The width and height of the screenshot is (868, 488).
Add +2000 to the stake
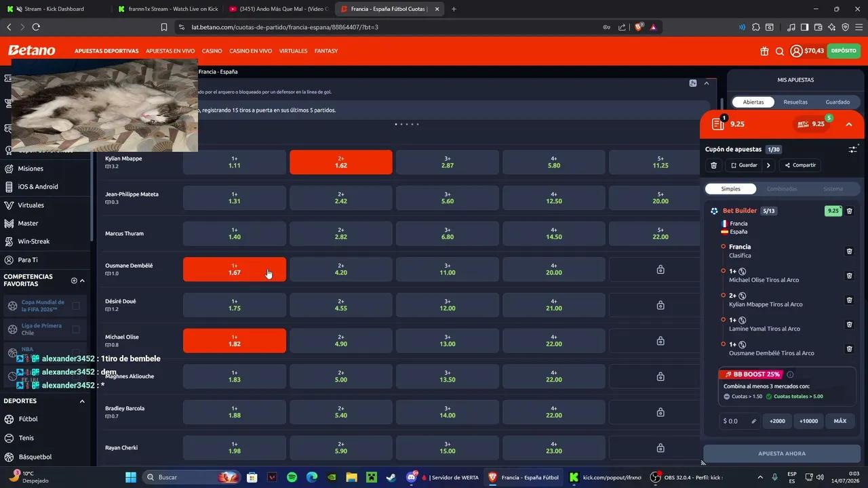777,421
